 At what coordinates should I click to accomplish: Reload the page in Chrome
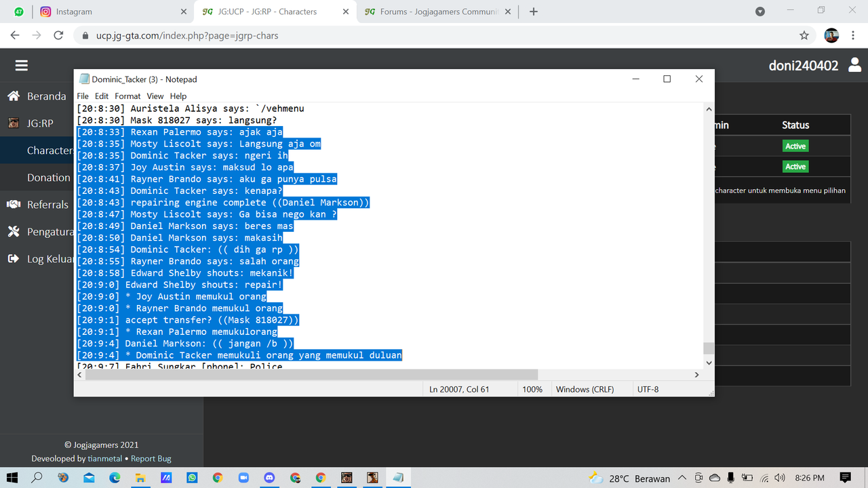58,35
